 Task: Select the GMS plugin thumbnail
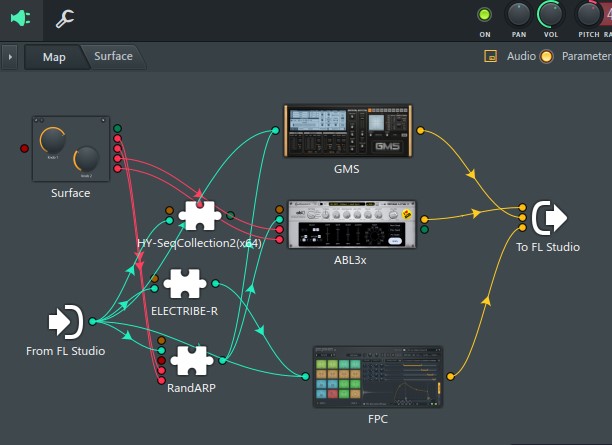[x=347, y=131]
